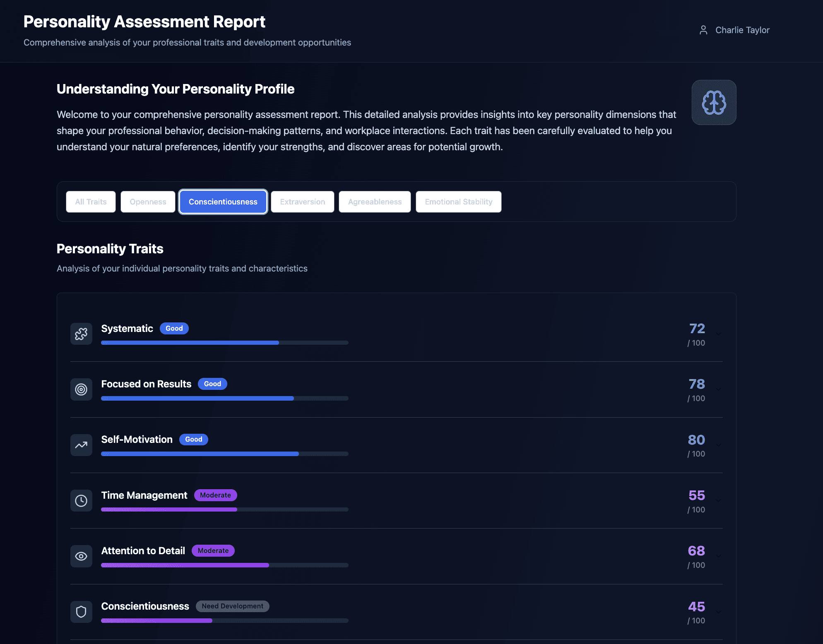Click the Attention to Detail progress bar
The height and width of the screenshot is (644, 823).
224,565
